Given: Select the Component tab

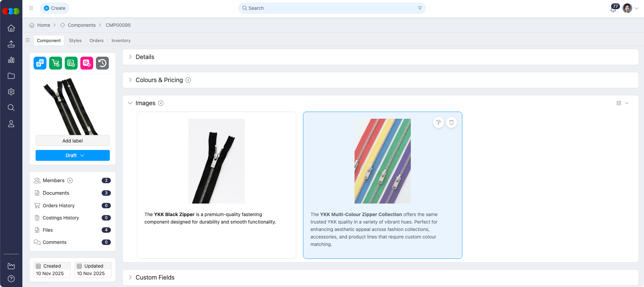Looking at the screenshot, I should (x=49, y=40).
